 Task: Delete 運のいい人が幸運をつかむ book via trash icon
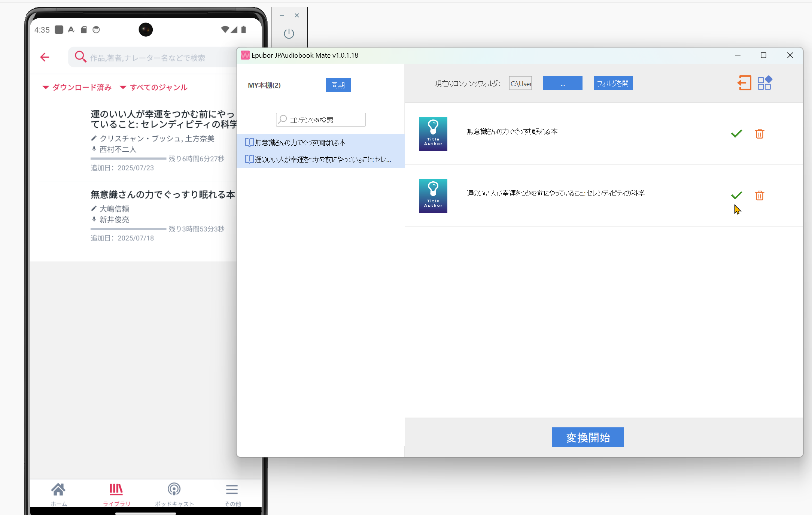pos(760,196)
